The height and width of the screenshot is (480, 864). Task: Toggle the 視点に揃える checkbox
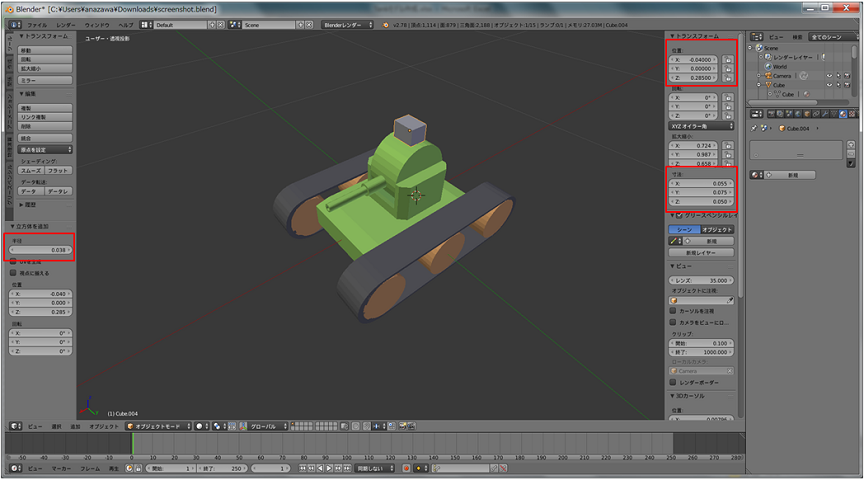coord(13,272)
